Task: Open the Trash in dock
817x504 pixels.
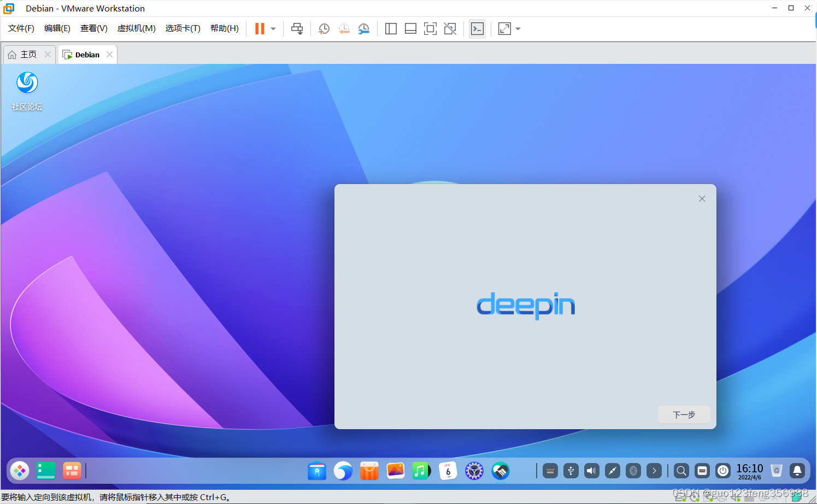Action: coord(777,471)
